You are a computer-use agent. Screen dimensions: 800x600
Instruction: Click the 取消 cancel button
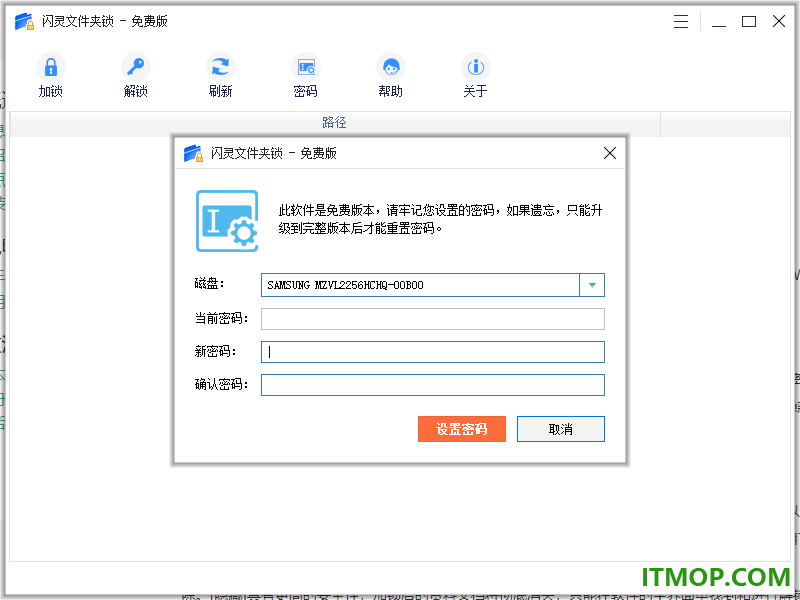(561, 429)
